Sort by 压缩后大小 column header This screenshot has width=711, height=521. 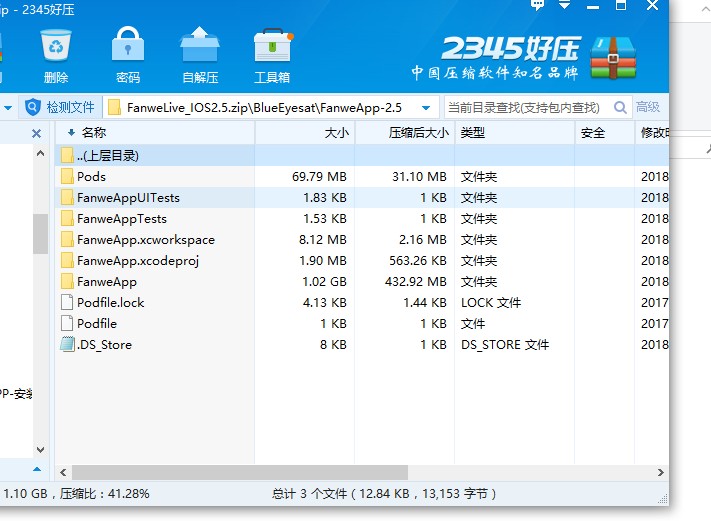click(404, 132)
